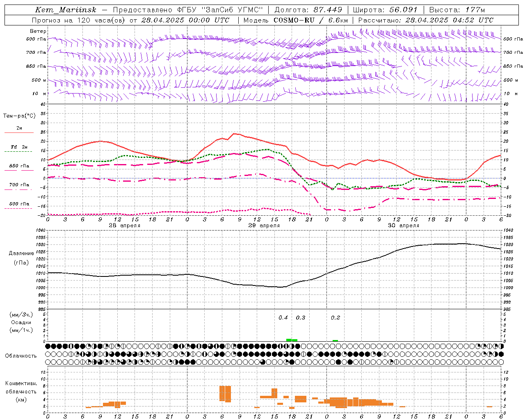Click the '(км)' unit under convective cloudiness

21,399
